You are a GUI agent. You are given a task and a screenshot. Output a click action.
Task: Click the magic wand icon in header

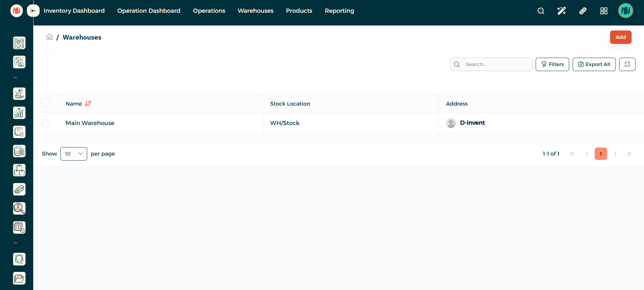[x=561, y=11]
